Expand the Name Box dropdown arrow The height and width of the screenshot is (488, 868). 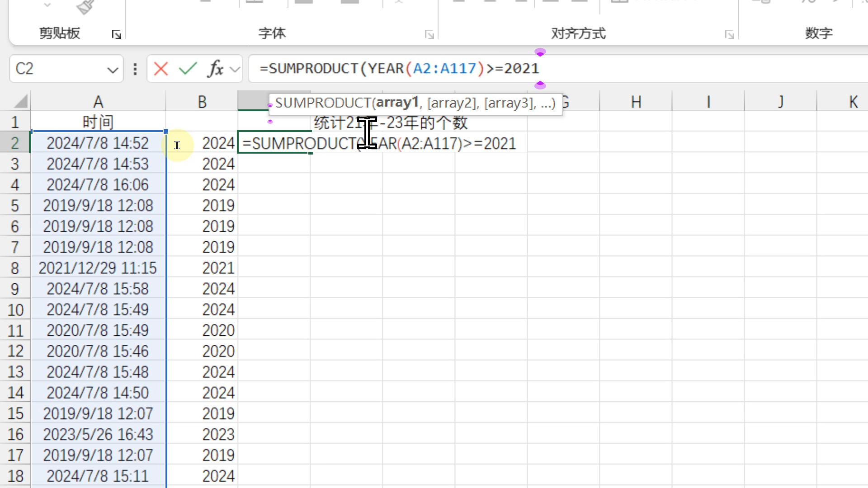pos(112,70)
